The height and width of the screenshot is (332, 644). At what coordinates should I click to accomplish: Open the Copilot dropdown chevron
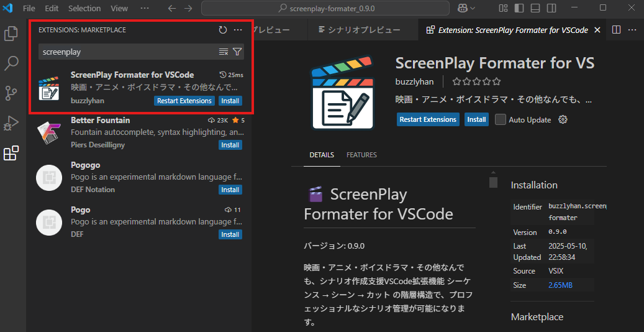pos(473,8)
